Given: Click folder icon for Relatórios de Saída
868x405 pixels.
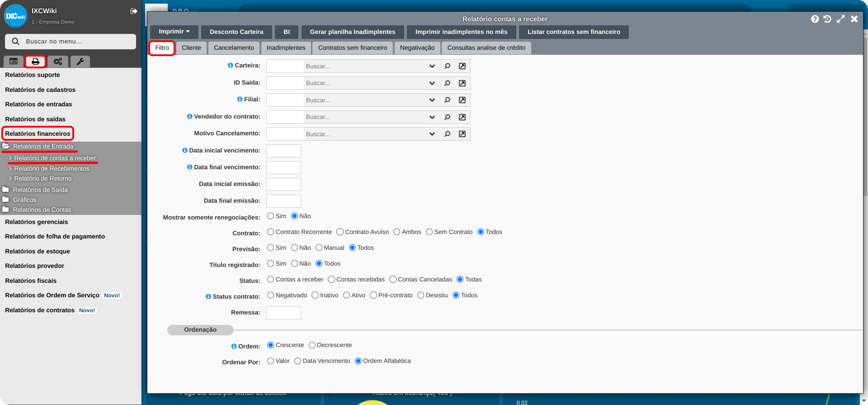Looking at the screenshot, I should (5, 189).
